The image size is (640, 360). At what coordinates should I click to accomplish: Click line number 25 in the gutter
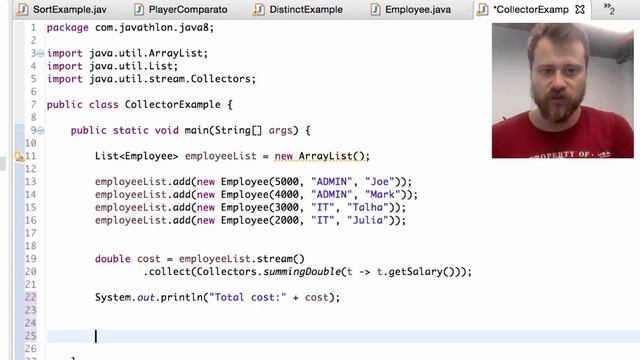[x=30, y=336]
